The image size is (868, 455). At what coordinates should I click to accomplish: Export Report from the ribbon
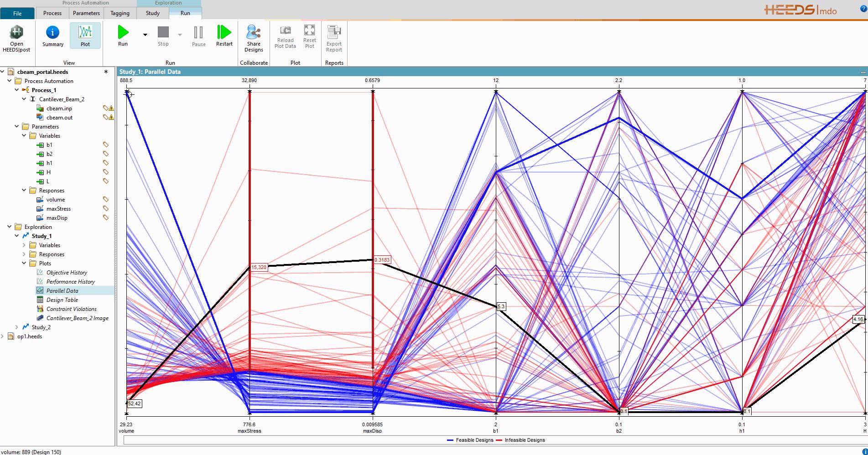click(334, 38)
